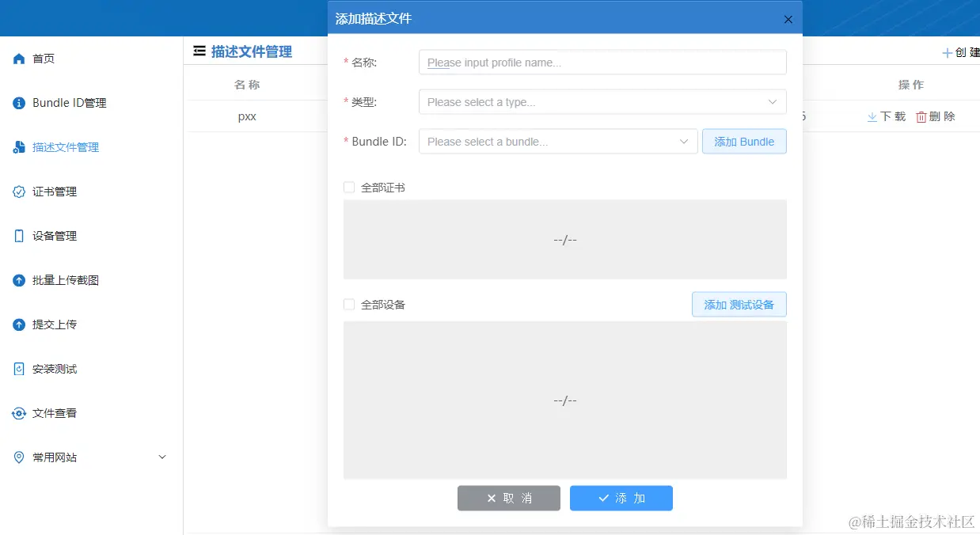
Task: Toggle the hamburger icon beside 描述文件管理 title
Action: click(x=199, y=51)
